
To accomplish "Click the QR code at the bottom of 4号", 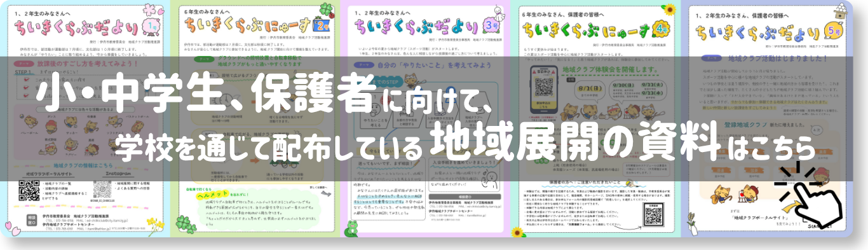I will [x=653, y=215].
